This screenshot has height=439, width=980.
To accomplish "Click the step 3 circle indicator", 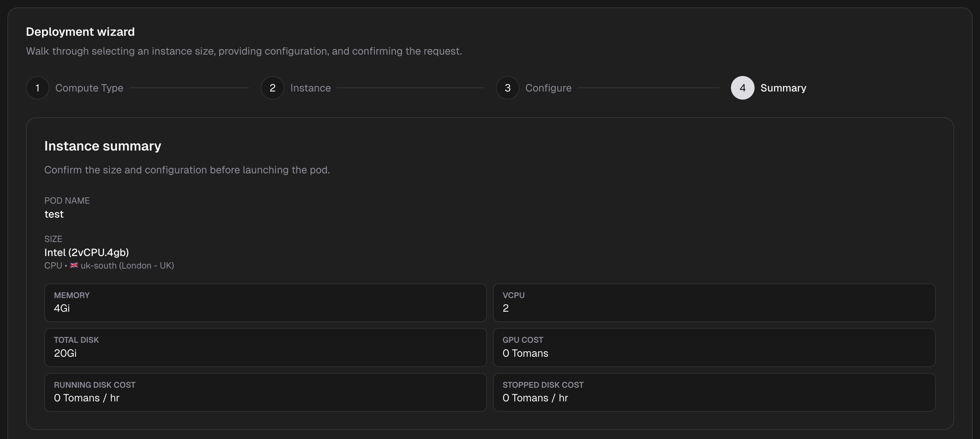I will tap(507, 88).
